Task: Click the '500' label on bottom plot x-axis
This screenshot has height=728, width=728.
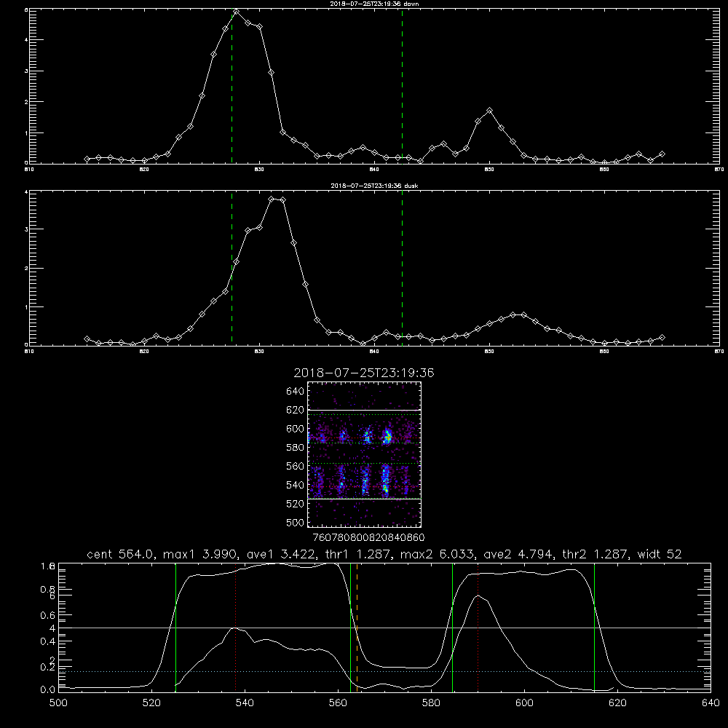Action: pos(58,703)
